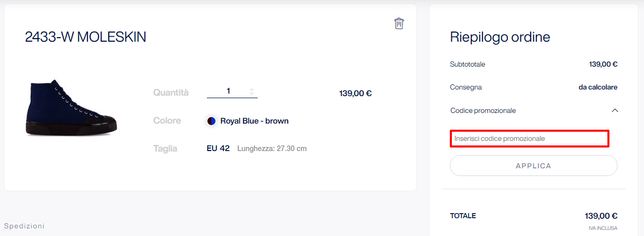Remove the item using the trash icon
The image size is (644, 236).
click(399, 23)
